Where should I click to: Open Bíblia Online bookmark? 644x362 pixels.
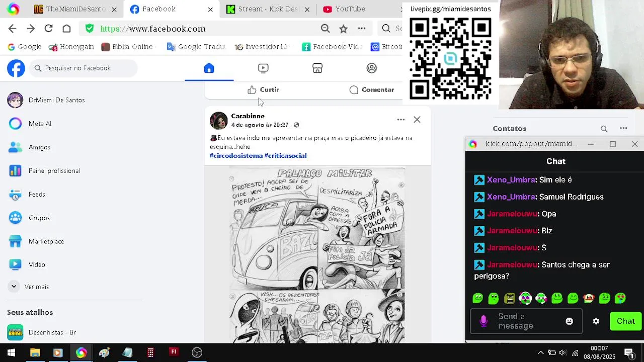[x=129, y=47]
